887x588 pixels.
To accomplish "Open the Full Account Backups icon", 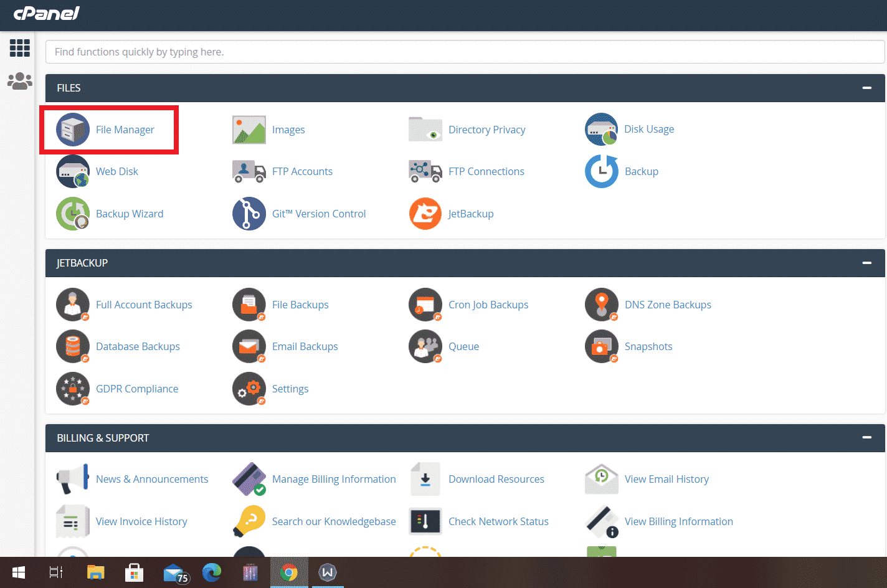I will click(x=73, y=305).
